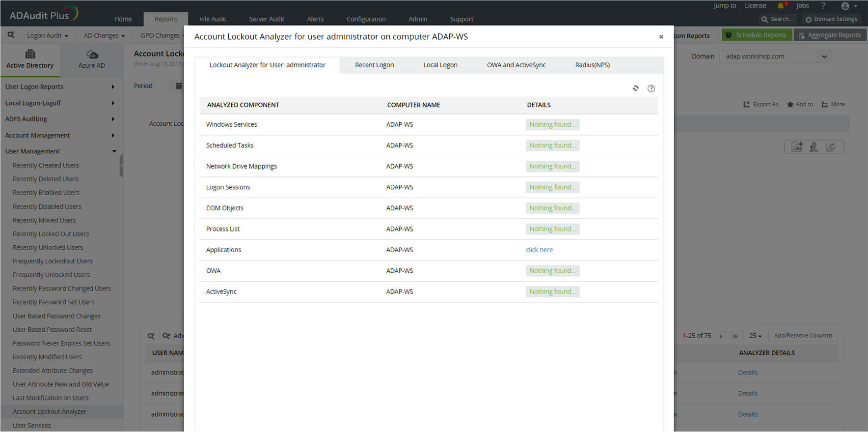The width and height of the screenshot is (868, 432).
Task: Click the Export As button
Action: [760, 104]
